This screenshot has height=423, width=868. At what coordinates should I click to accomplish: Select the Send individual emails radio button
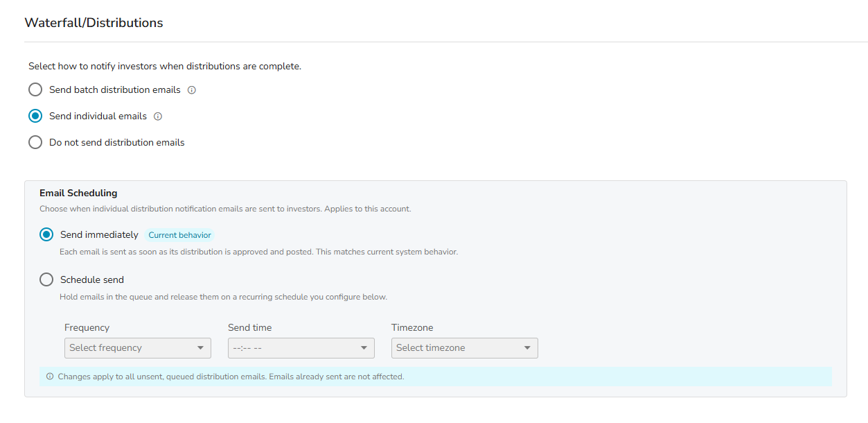pos(35,116)
